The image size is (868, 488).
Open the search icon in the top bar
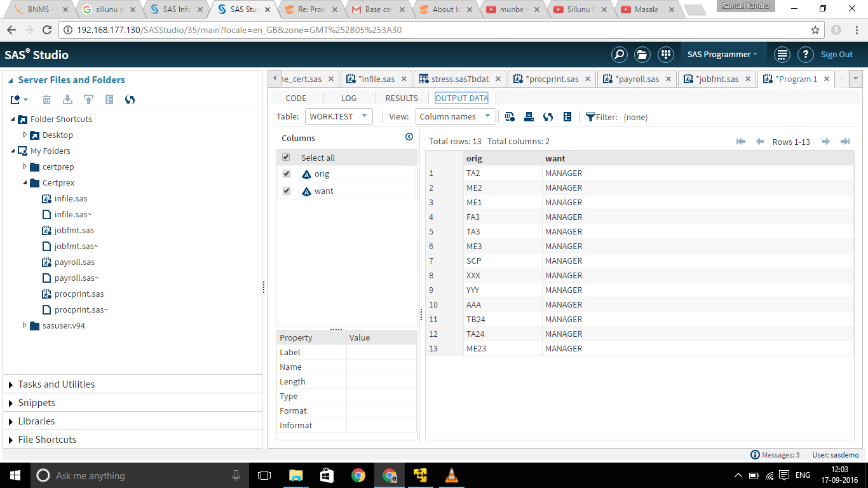point(619,55)
